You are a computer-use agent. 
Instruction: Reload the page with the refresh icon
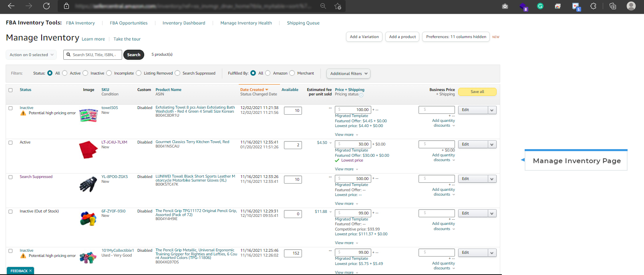point(46,6)
